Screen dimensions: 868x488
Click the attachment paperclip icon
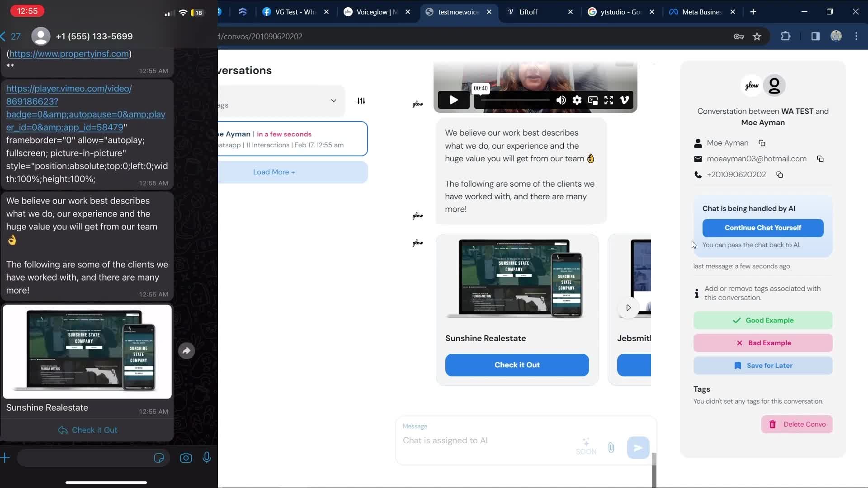click(x=611, y=447)
